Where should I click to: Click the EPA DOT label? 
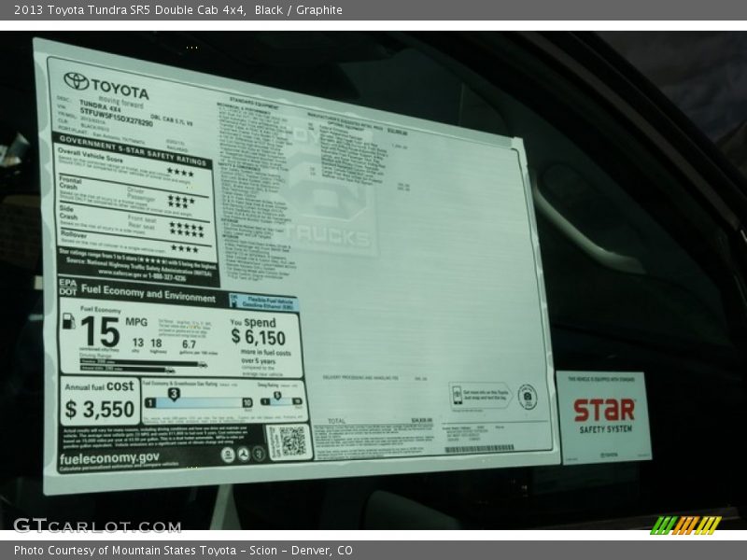(67, 287)
